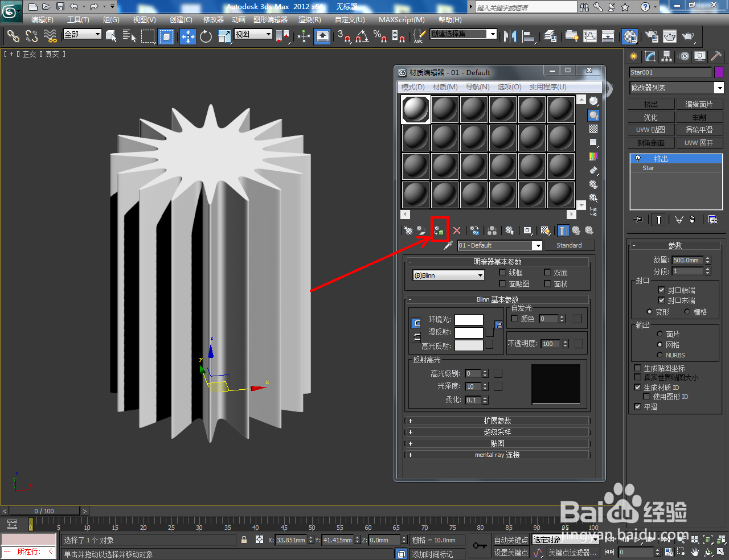Open 渲染(R) menu

pos(310,20)
